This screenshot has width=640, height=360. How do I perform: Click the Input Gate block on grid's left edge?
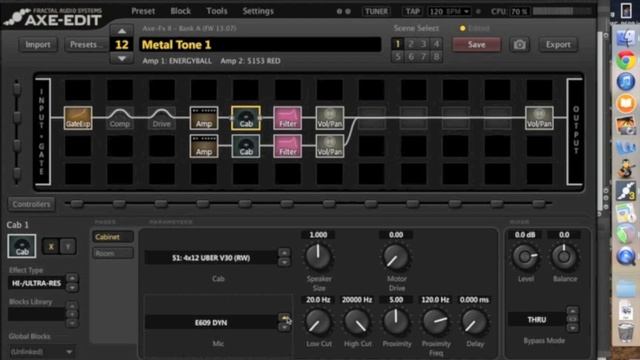42,131
